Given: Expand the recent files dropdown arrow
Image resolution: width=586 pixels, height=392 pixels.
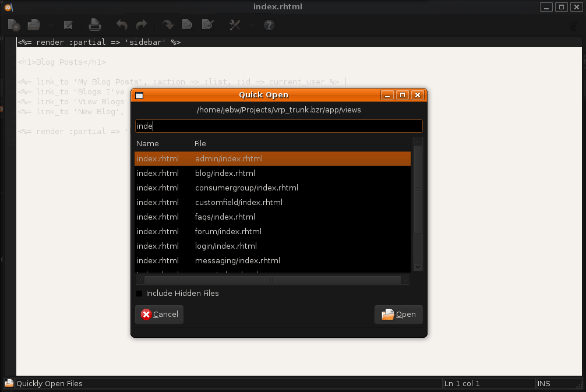Looking at the screenshot, I should (51, 26).
